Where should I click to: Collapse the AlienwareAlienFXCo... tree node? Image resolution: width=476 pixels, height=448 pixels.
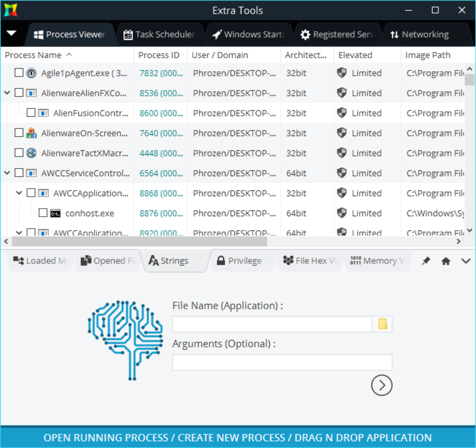pos(7,93)
